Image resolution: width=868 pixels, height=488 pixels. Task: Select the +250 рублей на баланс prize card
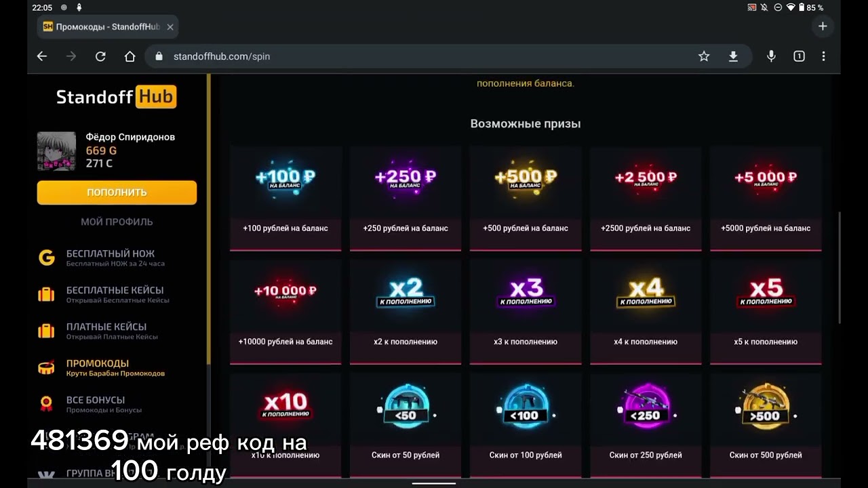tap(406, 199)
